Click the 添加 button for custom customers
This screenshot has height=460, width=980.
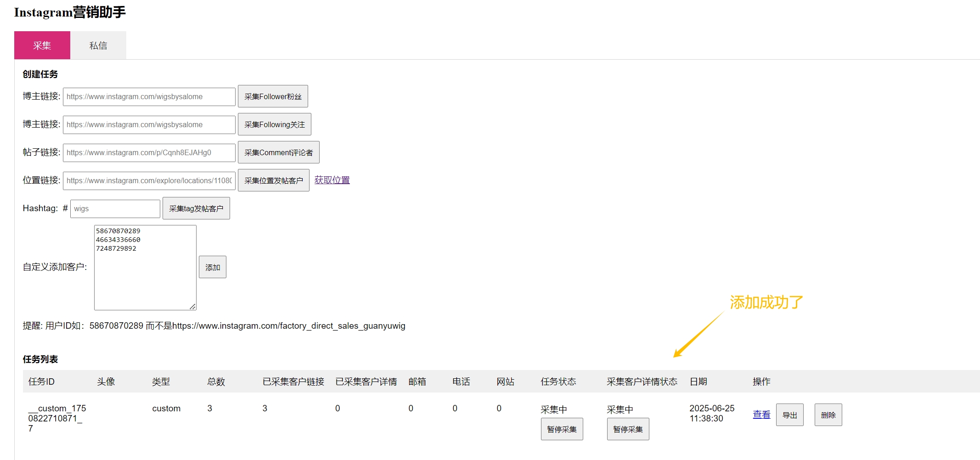[213, 267]
